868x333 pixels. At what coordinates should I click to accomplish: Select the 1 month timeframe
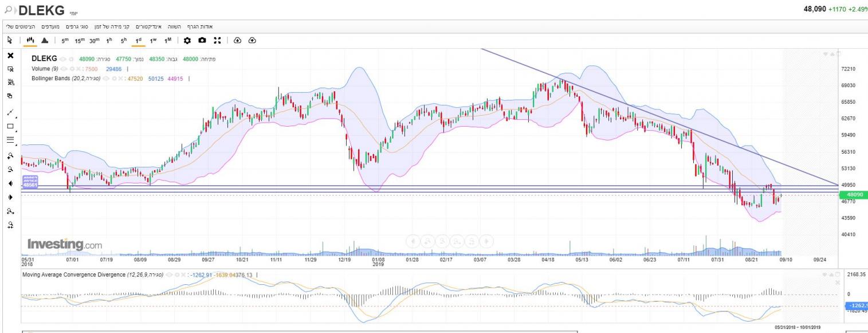point(168,41)
